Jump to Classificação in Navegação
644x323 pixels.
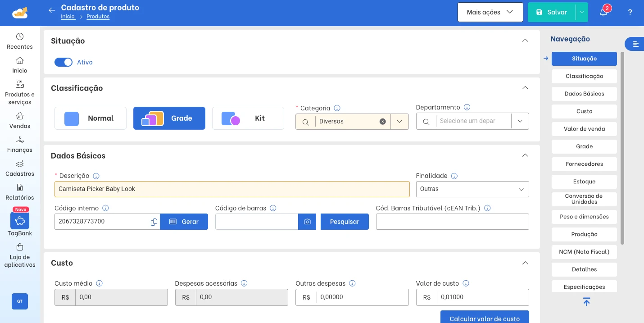click(584, 76)
